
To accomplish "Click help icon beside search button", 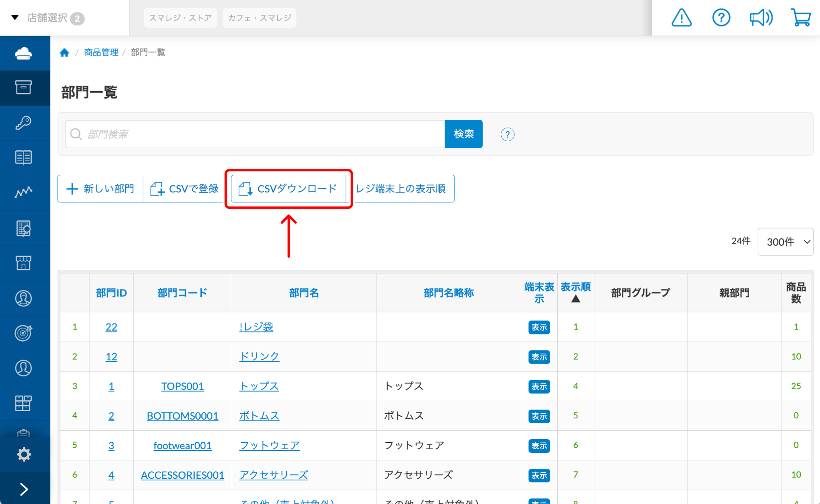I will tap(507, 134).
